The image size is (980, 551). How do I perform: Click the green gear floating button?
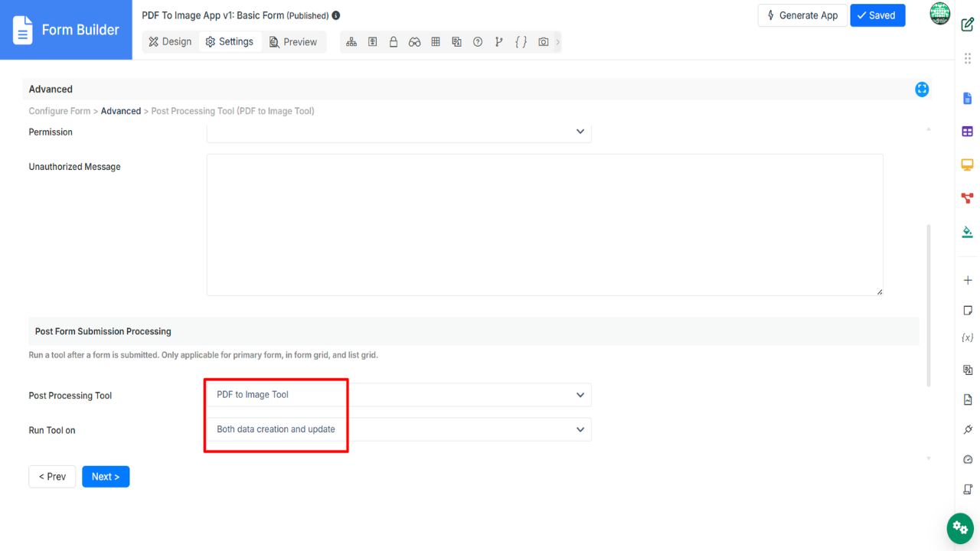960,528
